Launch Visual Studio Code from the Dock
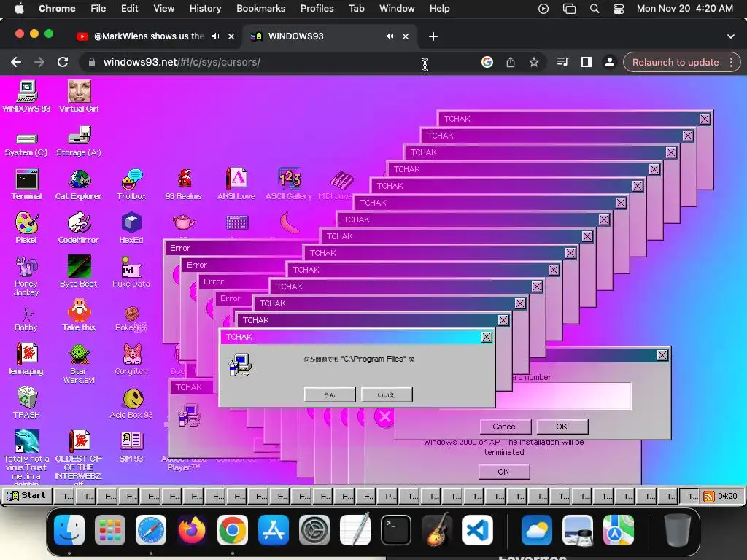This screenshot has width=747, height=560. pos(477,530)
